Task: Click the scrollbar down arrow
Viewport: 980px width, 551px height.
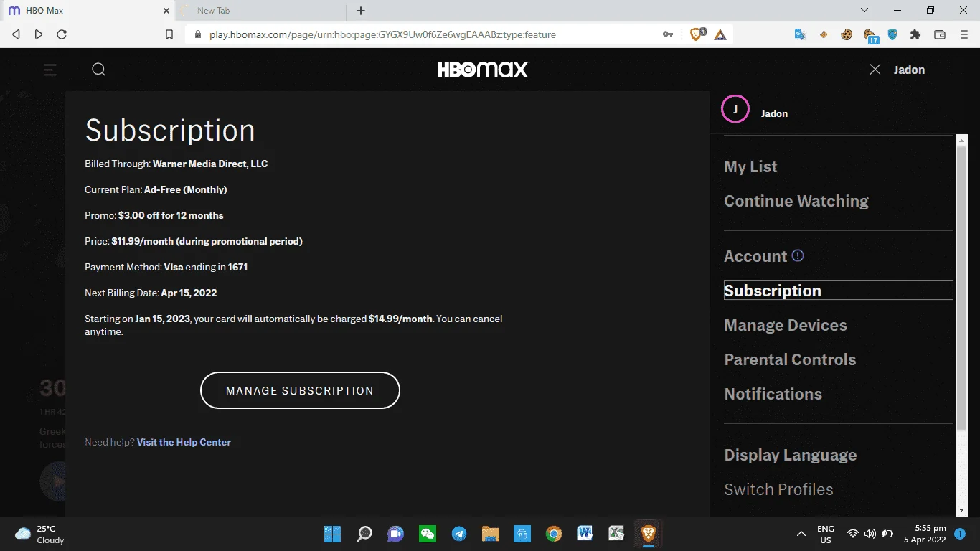Action: click(962, 510)
